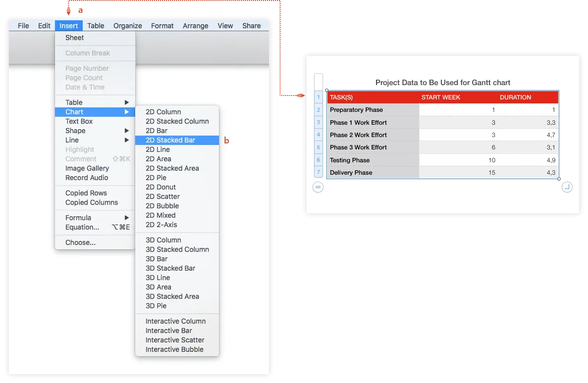Viewport: 588px width, 383px height.
Task: Open the Table menu in the menu bar
Action: [x=96, y=25]
